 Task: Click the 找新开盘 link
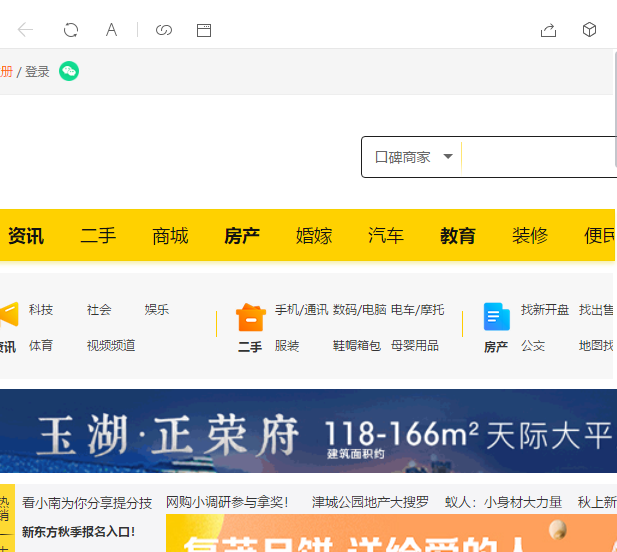[545, 310]
